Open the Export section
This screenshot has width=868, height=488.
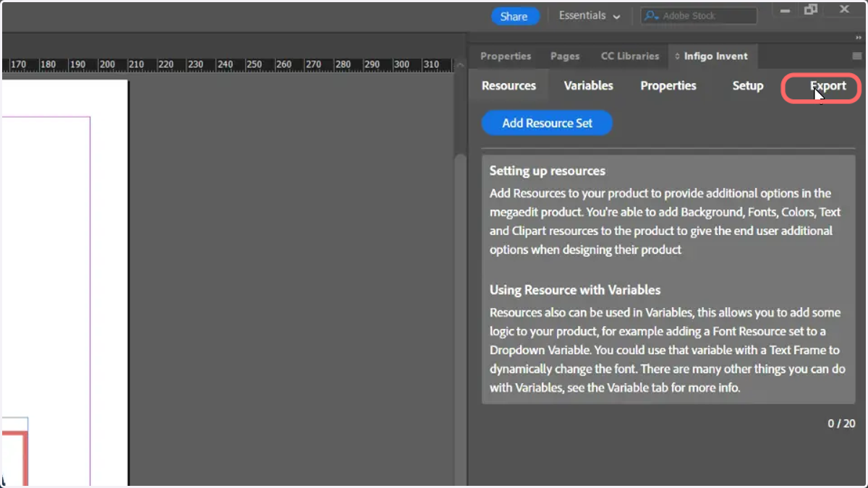point(827,85)
